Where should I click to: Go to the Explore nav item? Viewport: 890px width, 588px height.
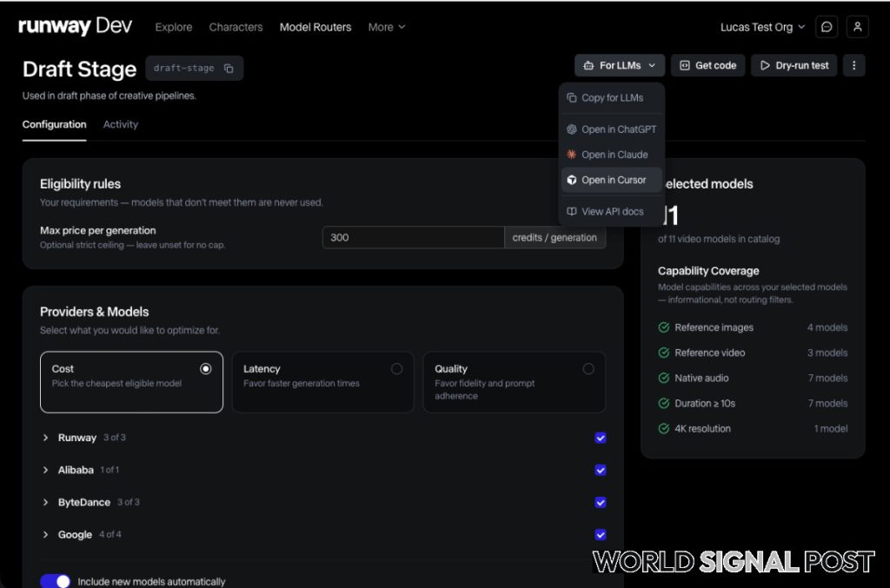tap(174, 27)
